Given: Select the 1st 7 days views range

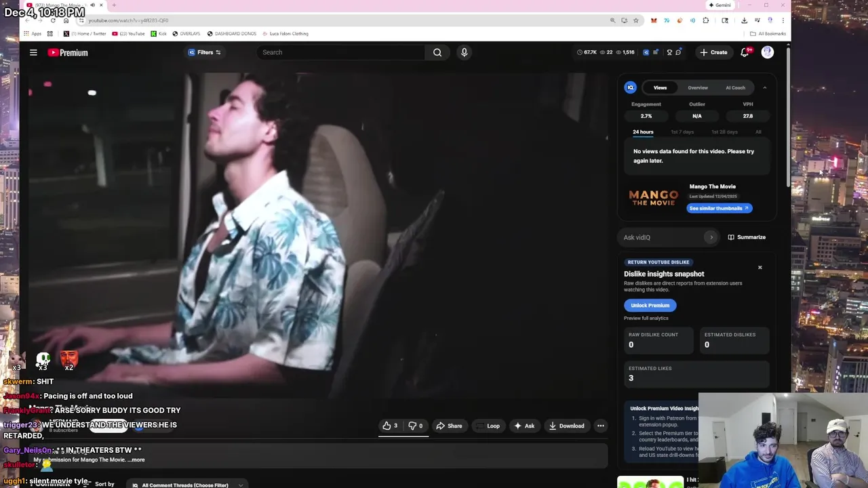Looking at the screenshot, I should pos(682,131).
